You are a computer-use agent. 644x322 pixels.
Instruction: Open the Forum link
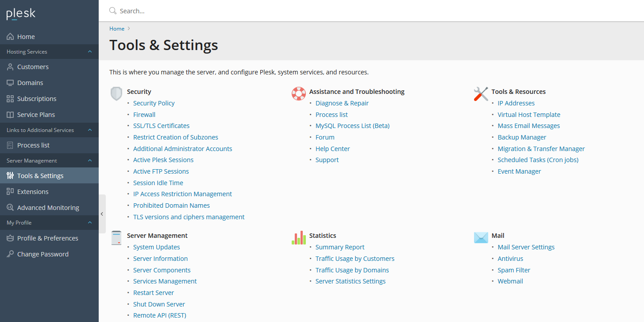tap(325, 137)
